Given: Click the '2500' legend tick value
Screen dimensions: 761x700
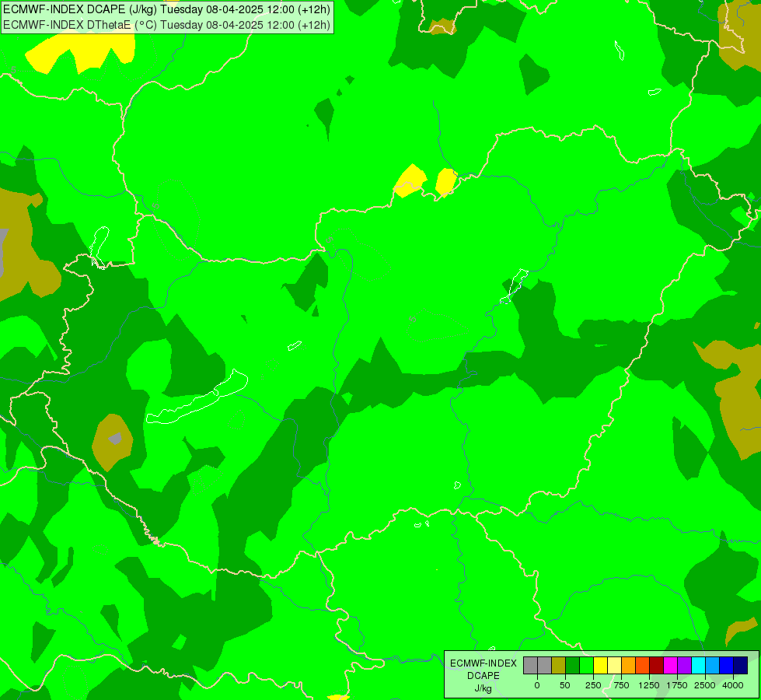Looking at the screenshot, I should pos(705,685).
